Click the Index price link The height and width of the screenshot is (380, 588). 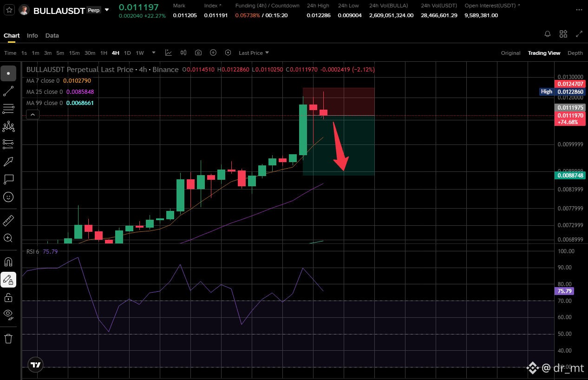(213, 6)
